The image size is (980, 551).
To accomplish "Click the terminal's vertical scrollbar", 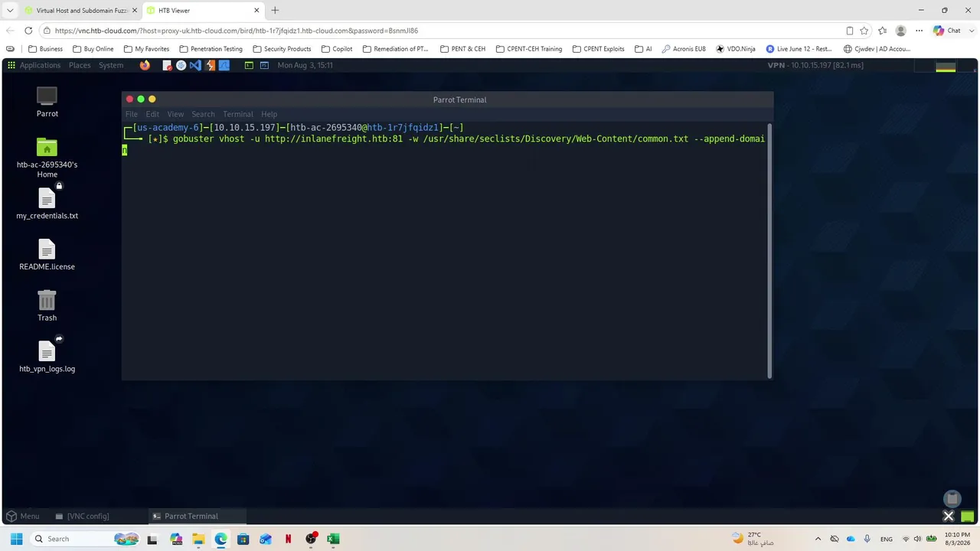I will click(769, 249).
